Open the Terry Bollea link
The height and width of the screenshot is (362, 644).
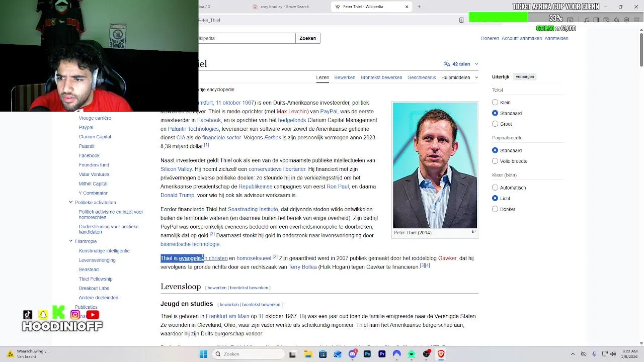point(302,267)
